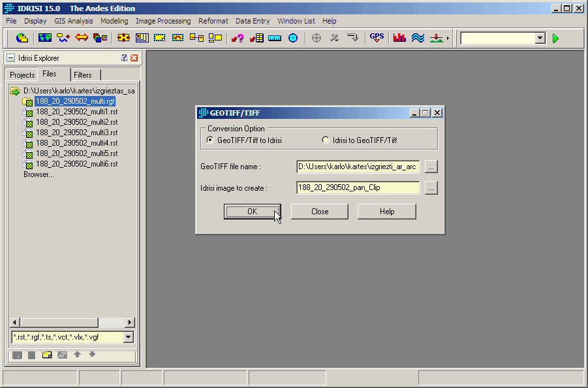The height and width of the screenshot is (388, 588).
Task: Open the Display menu
Action: click(x=35, y=21)
